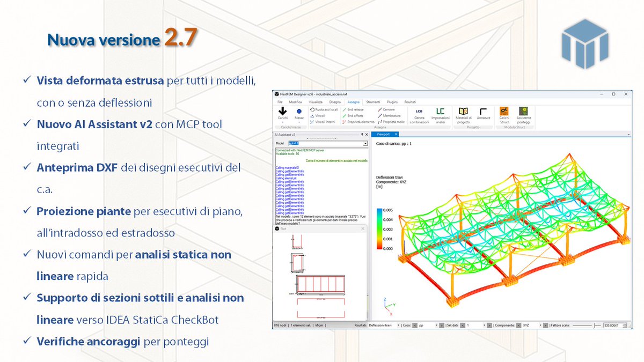The width and height of the screenshot is (644, 362).
Task: Click 'Available tools: 86' text
Action: point(287,154)
